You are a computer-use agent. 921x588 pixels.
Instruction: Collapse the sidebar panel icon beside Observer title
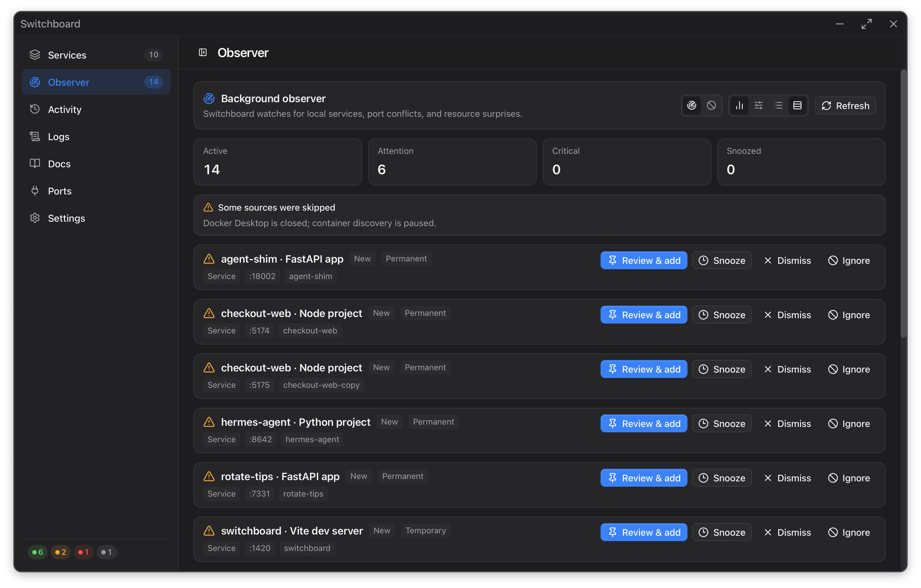point(203,52)
